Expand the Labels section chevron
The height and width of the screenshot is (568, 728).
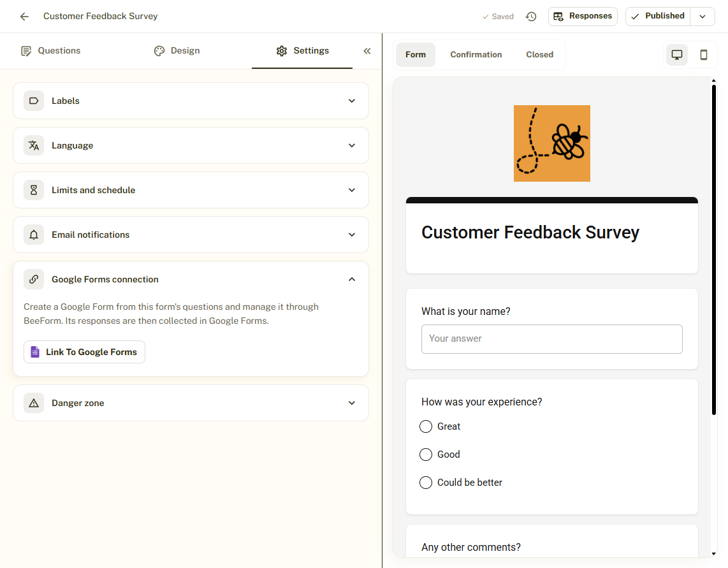[x=352, y=101]
